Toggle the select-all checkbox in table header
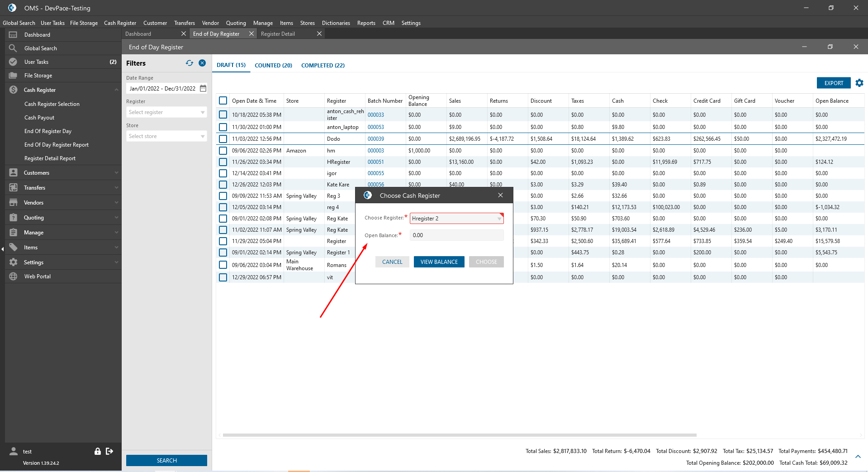This screenshot has height=472, width=868. [x=223, y=101]
